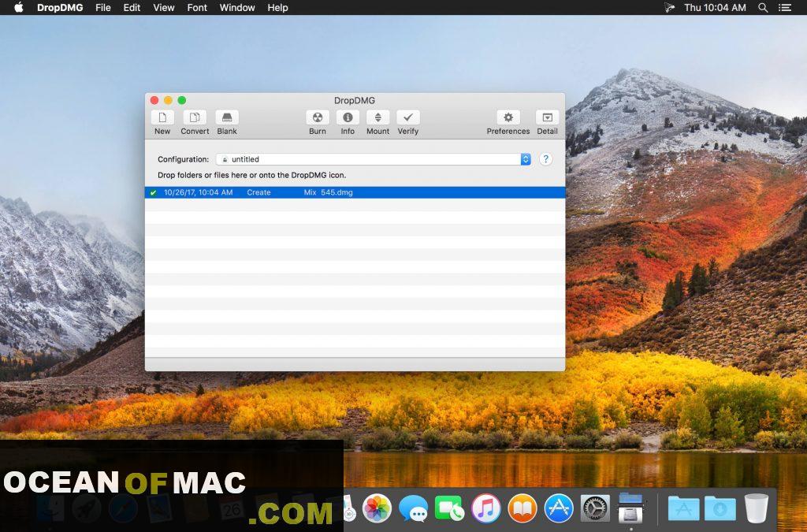Screen dimensions: 807x532
Task: Click the DropDMG app icon in the Dock
Action: tap(631, 507)
